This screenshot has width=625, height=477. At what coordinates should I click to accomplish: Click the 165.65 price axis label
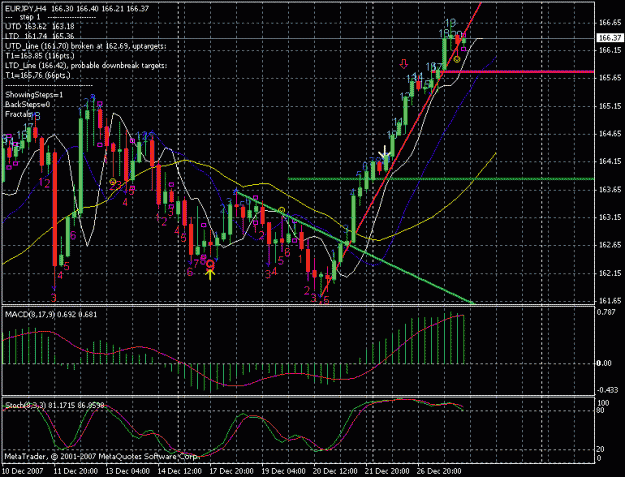pos(610,78)
